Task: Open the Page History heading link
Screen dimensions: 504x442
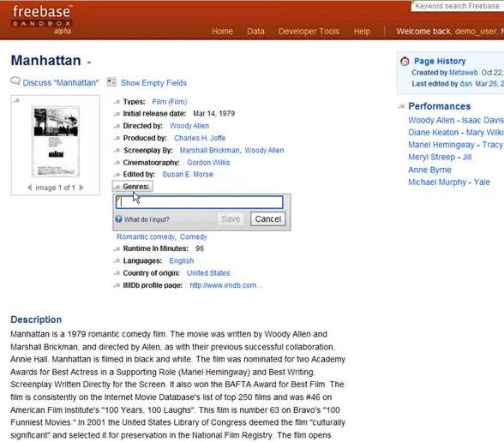Action: (440, 61)
